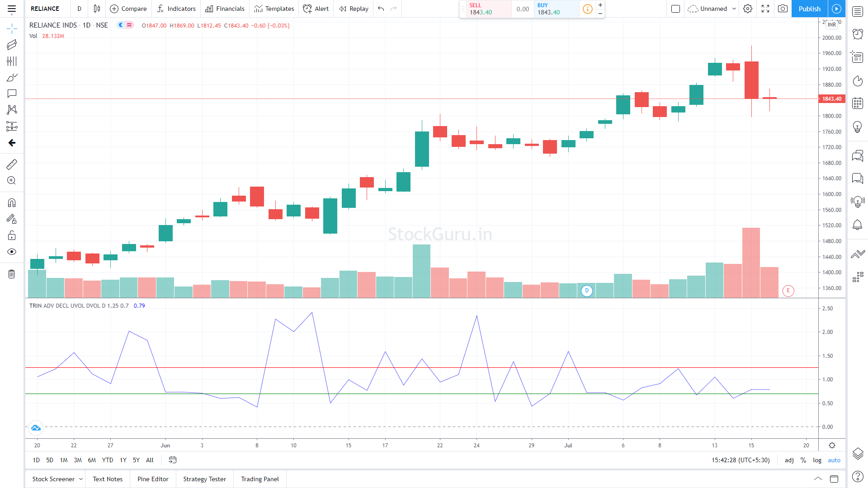
Task: Select the trend line drawing tool
Action: [x=12, y=45]
